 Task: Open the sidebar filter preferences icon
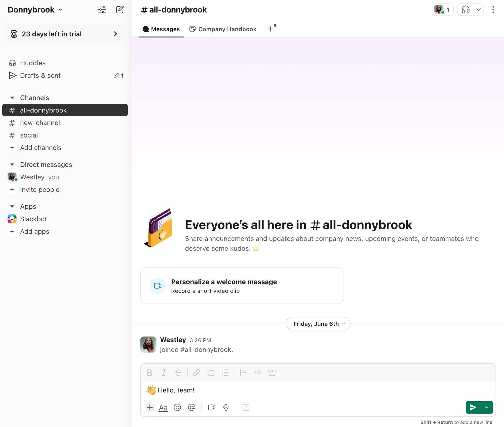(102, 10)
